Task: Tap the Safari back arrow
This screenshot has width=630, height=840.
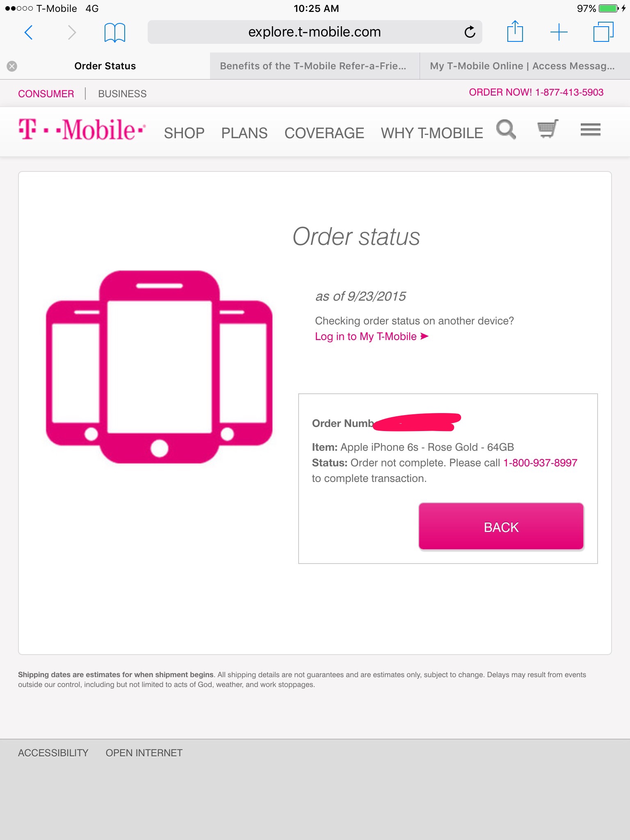Action: click(28, 32)
